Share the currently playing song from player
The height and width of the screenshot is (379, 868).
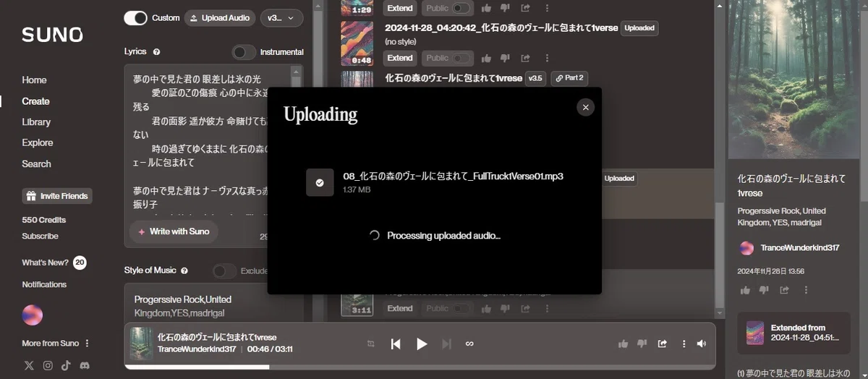click(662, 344)
